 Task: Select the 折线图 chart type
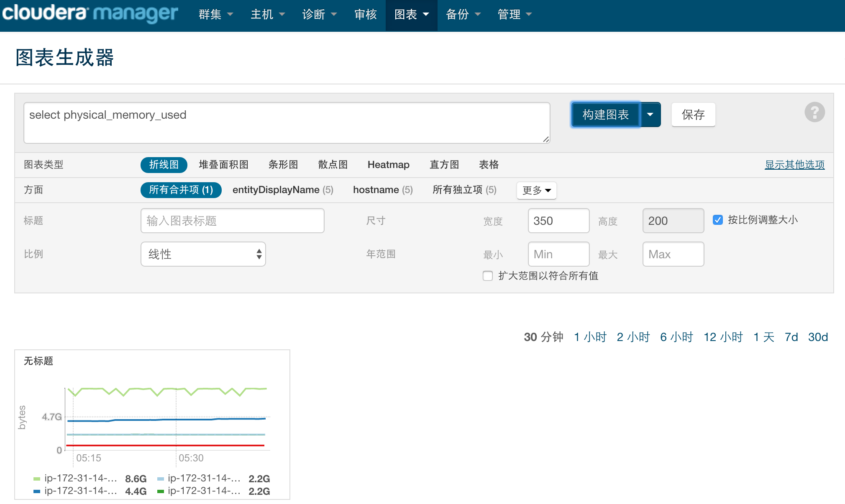pos(164,165)
